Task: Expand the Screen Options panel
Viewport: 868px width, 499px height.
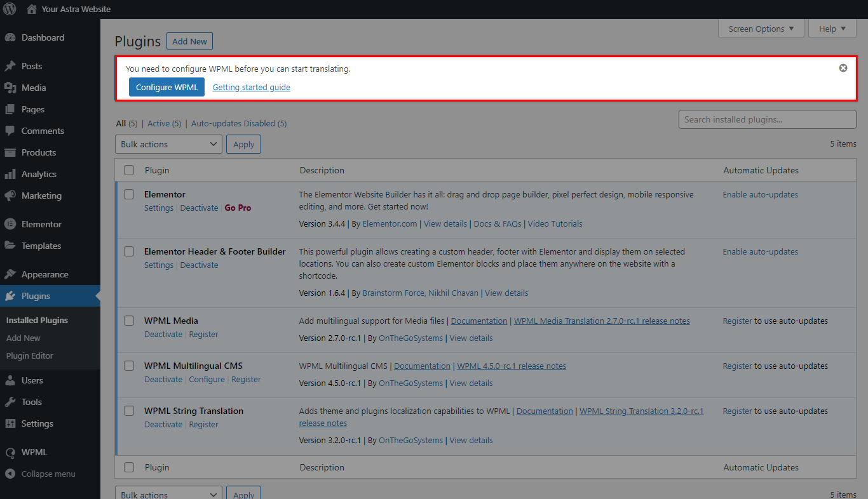Action: coord(761,29)
